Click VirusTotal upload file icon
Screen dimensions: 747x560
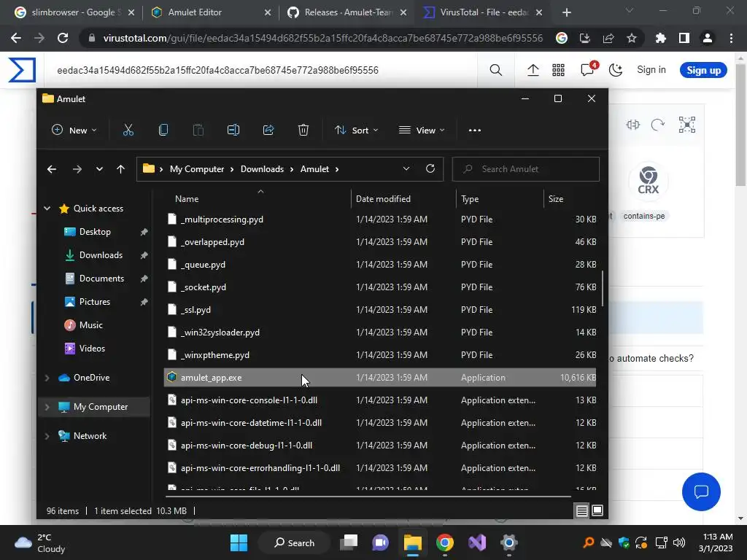tap(533, 71)
